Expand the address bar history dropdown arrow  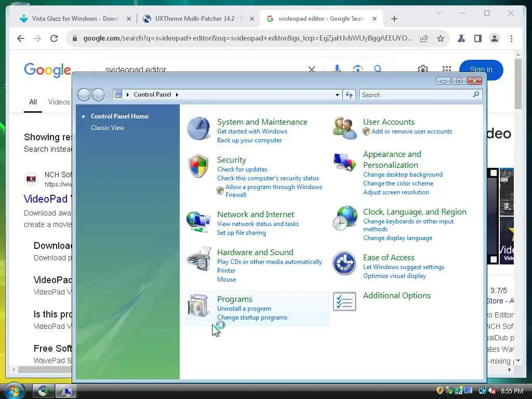pyautogui.click(x=337, y=95)
